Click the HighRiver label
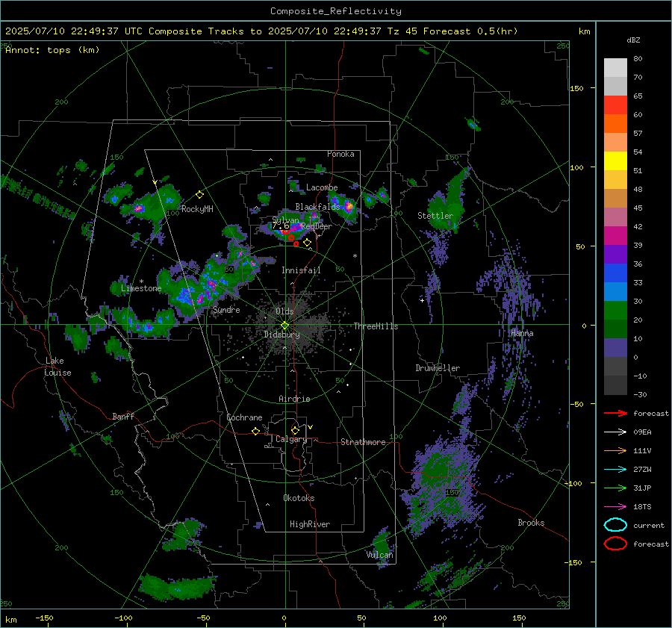The height and width of the screenshot is (628, 672). (x=310, y=524)
